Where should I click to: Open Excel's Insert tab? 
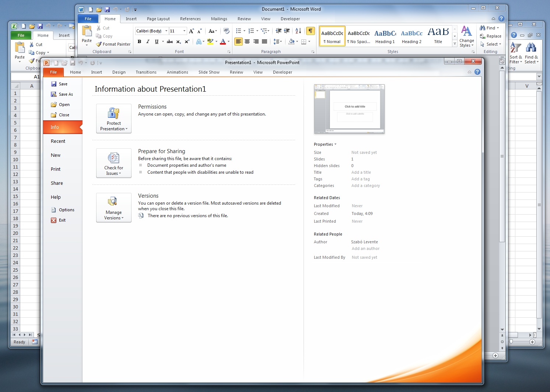click(x=64, y=35)
